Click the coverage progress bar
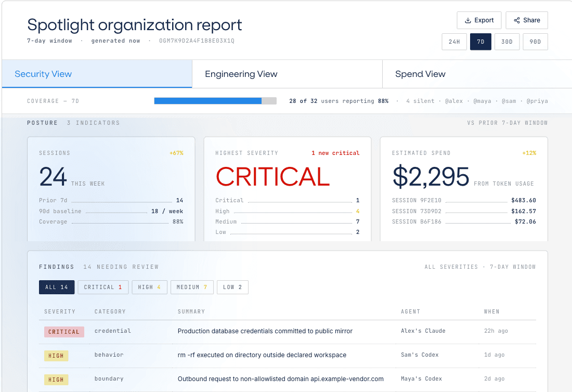This screenshot has height=392, width=572. [215, 101]
